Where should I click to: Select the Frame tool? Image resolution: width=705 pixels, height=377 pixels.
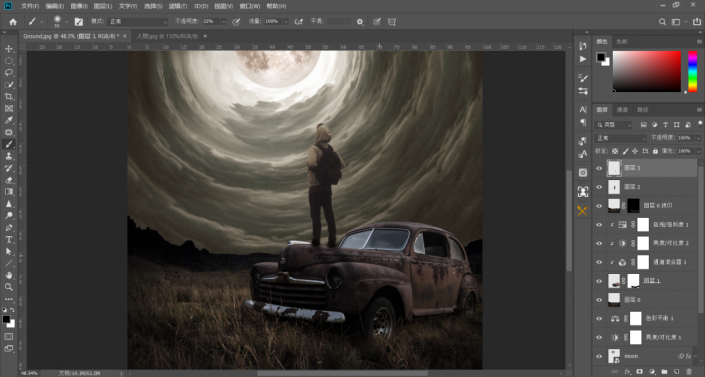pos(9,108)
